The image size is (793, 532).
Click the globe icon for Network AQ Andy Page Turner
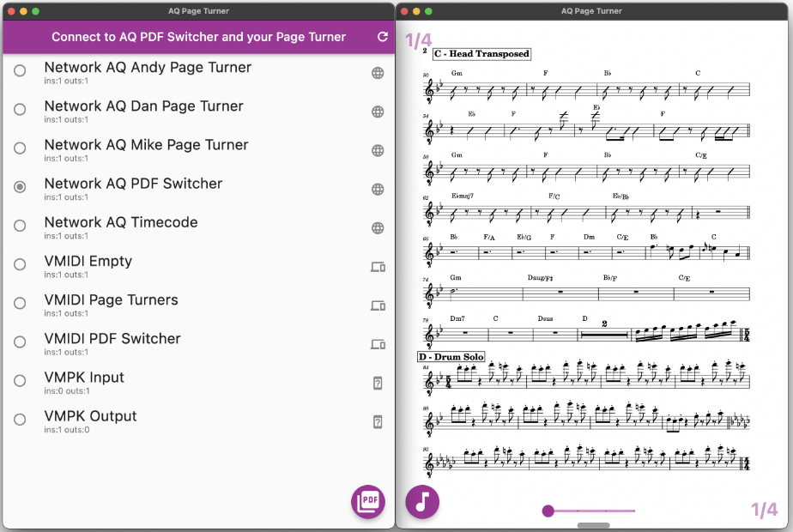[x=378, y=73]
